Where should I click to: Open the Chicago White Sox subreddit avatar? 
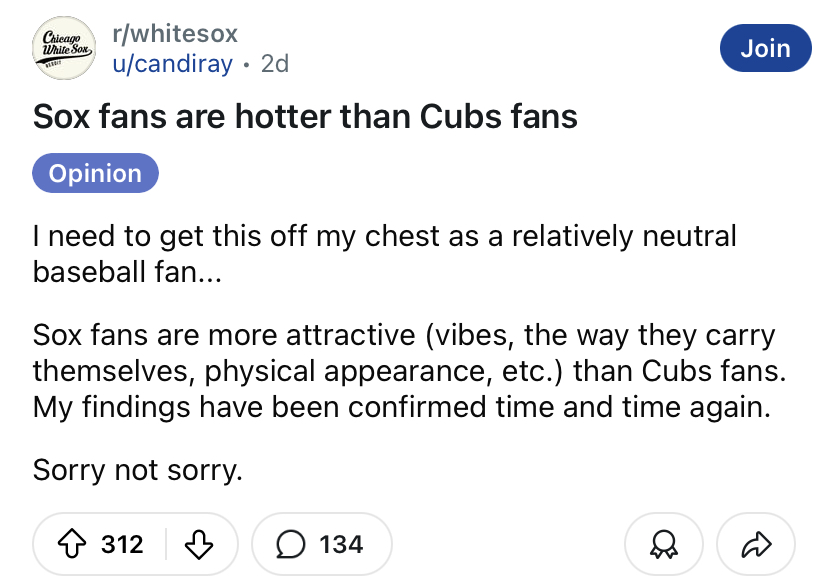tap(64, 48)
